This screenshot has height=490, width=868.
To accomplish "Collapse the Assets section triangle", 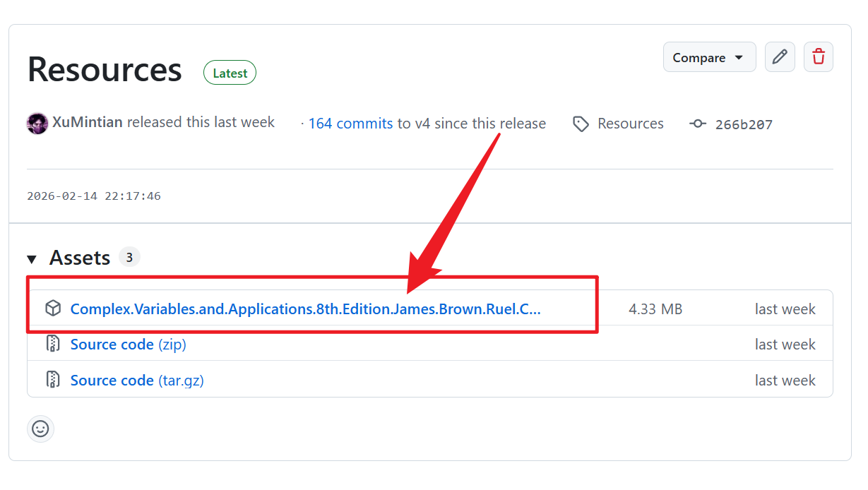I will tap(32, 259).
